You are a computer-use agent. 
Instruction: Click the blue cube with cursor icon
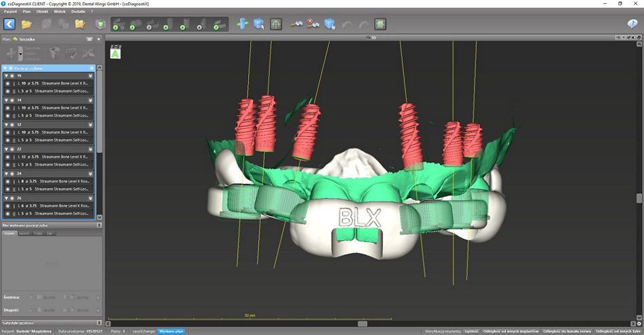click(x=259, y=24)
